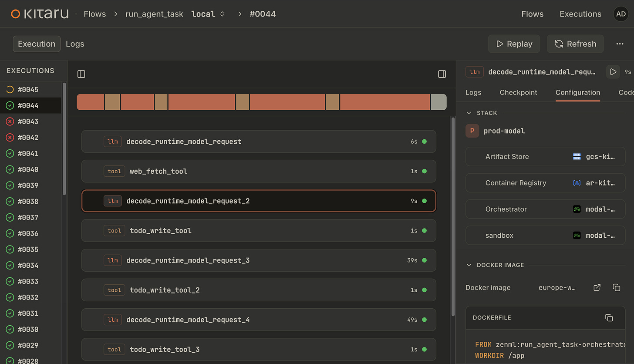Click the Refresh button
The image size is (634, 364).
click(575, 44)
